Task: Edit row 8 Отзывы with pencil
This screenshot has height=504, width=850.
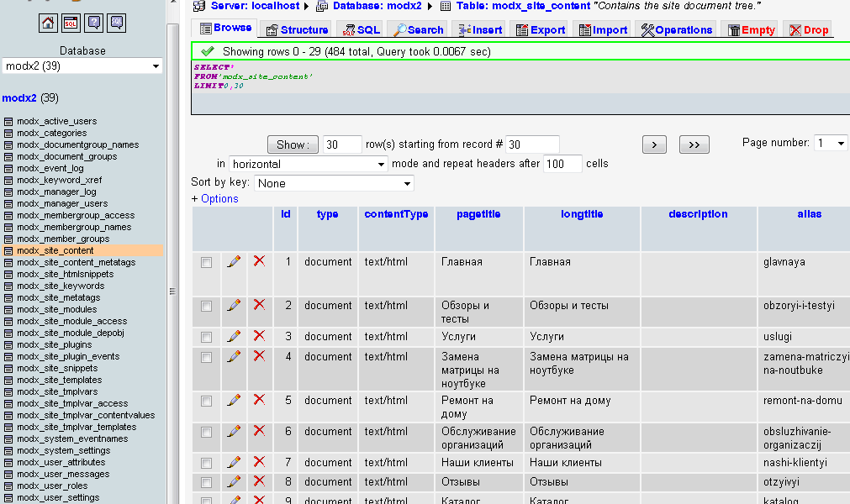Action: pyautogui.click(x=234, y=481)
